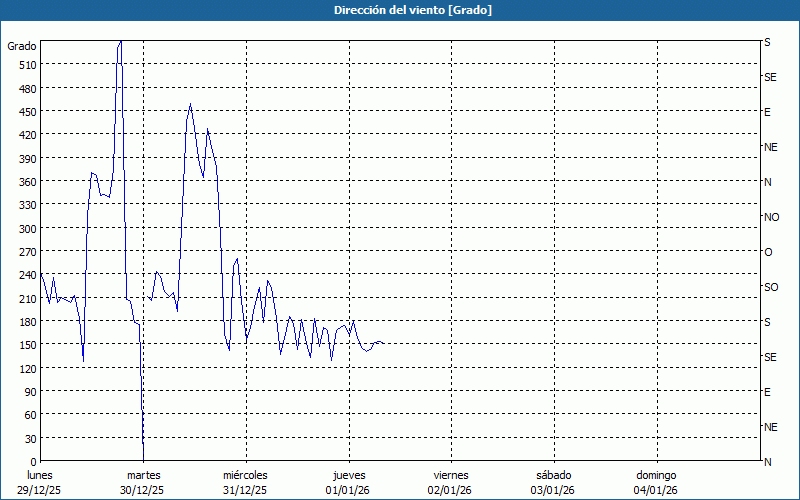The width and height of the screenshot is (800, 500).
Task: Select the miércoles 31/12/25 date label
Action: click(245, 483)
